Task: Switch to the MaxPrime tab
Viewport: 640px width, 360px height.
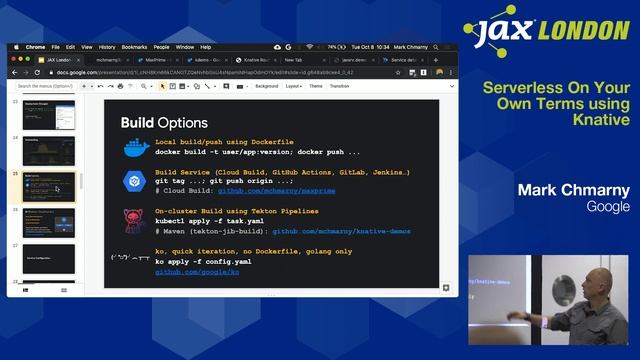Action: click(157, 60)
